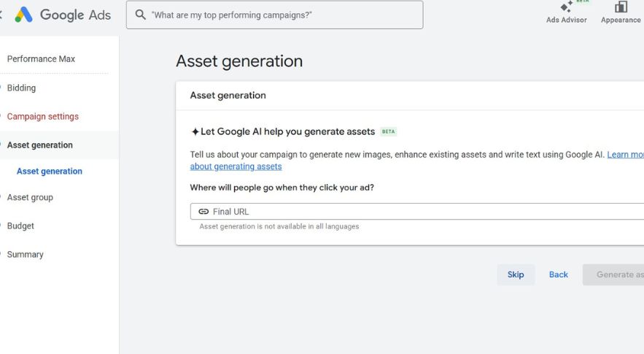Viewport: 644px width, 354px height.
Task: Click the Final URL input field
Action: (417, 212)
